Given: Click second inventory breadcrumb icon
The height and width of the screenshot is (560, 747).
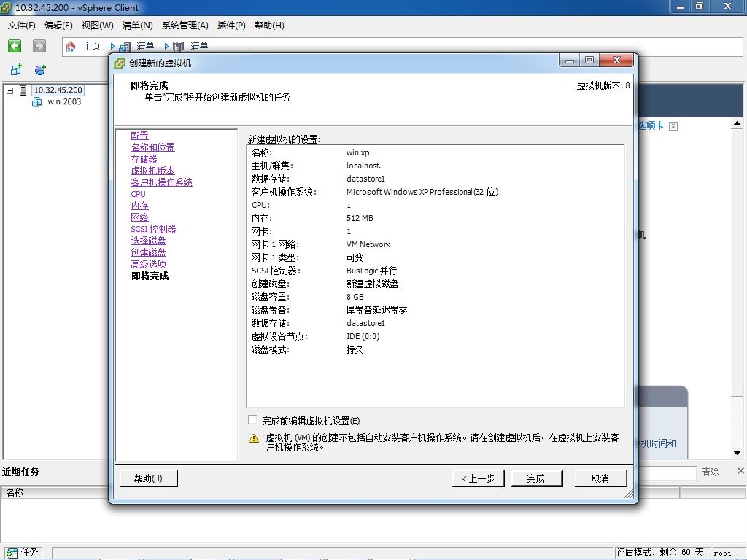Looking at the screenshot, I should click(x=178, y=46).
